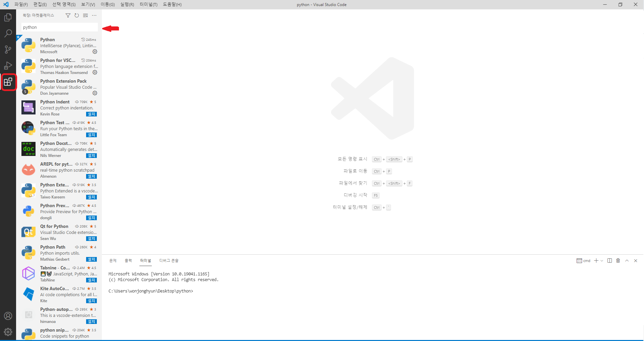644x341 pixels.
Task: Create a new terminal with plus icon
Action: (596, 261)
